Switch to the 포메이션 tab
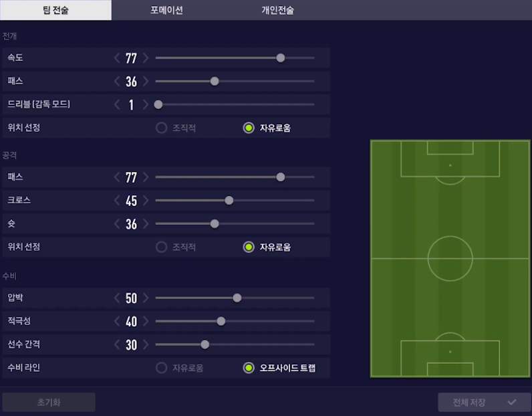 166,10
